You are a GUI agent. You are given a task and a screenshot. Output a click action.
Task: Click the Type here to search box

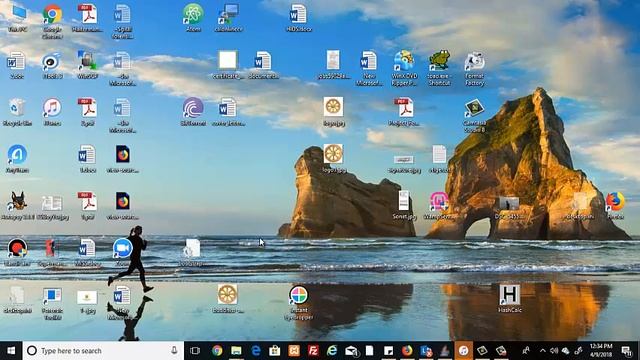point(103,351)
